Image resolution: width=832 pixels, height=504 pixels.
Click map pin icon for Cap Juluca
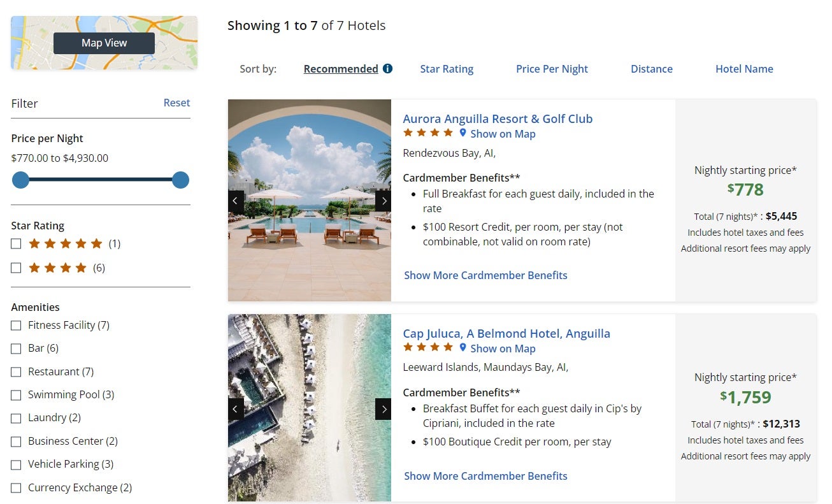(463, 348)
